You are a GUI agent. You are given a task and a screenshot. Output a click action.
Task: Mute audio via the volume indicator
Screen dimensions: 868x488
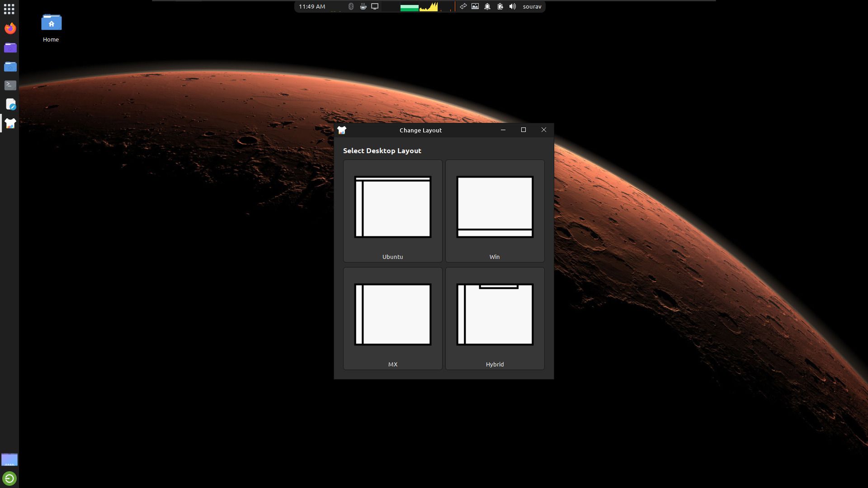pos(512,6)
